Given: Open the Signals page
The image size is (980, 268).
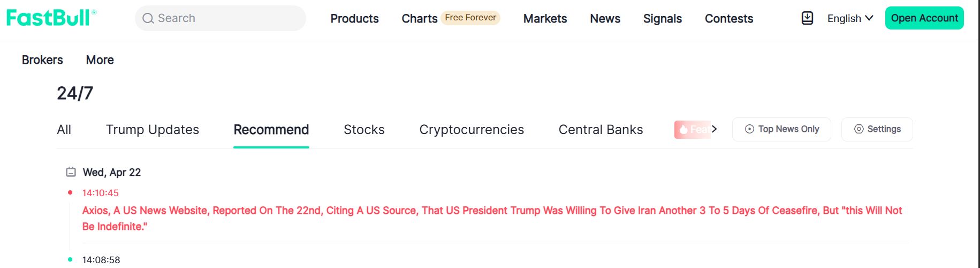Looking at the screenshot, I should coord(662,18).
